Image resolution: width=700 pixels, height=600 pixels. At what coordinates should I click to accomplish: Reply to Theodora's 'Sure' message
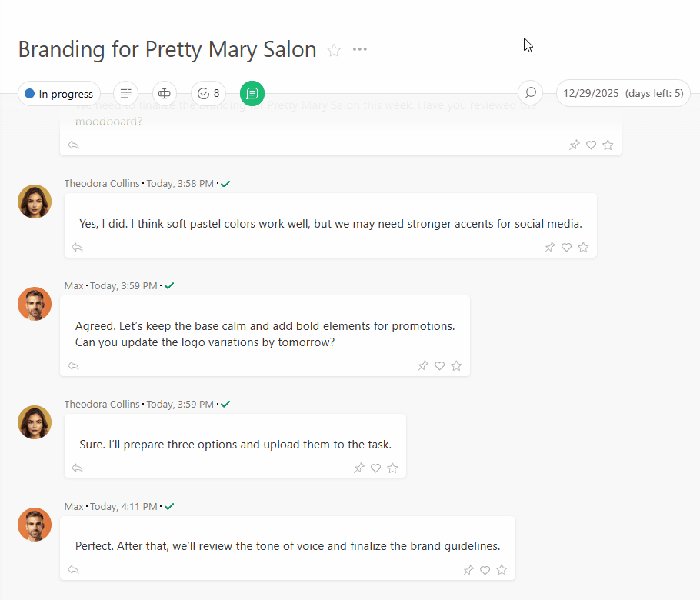(x=76, y=468)
